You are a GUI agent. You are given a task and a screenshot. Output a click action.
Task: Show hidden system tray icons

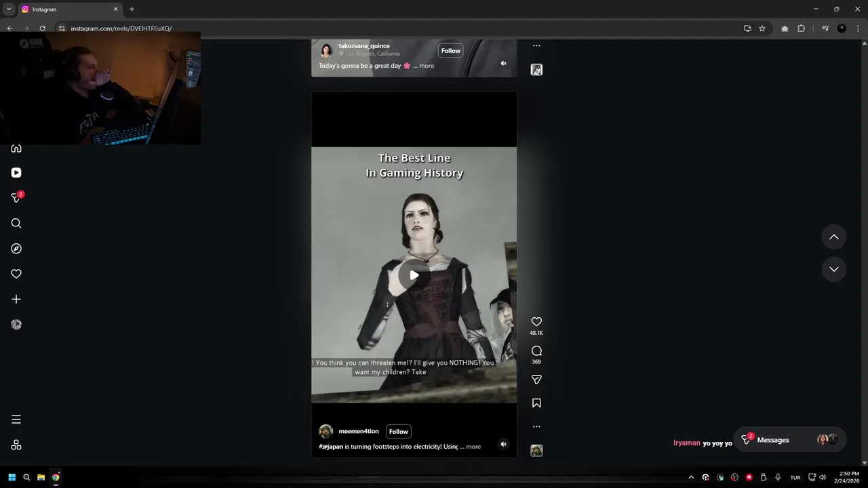691,477
